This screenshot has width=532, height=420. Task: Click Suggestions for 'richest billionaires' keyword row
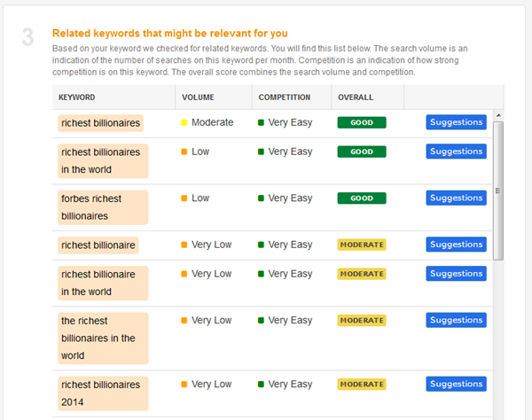456,122
